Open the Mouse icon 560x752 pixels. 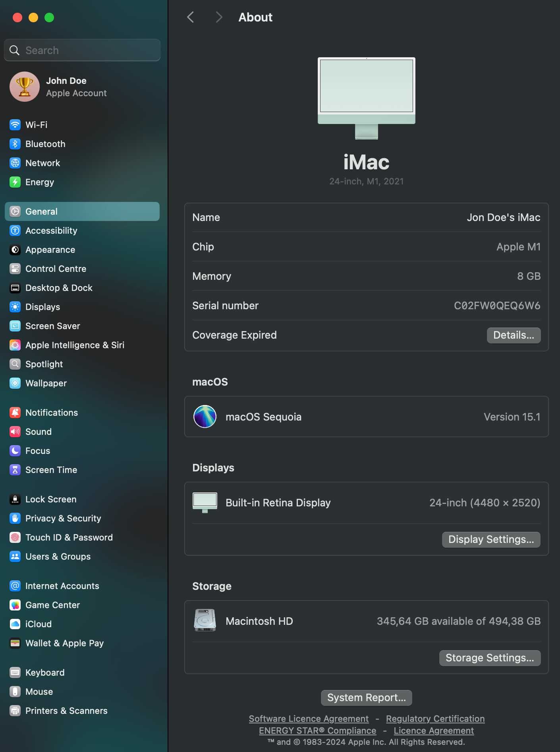pyautogui.click(x=15, y=692)
